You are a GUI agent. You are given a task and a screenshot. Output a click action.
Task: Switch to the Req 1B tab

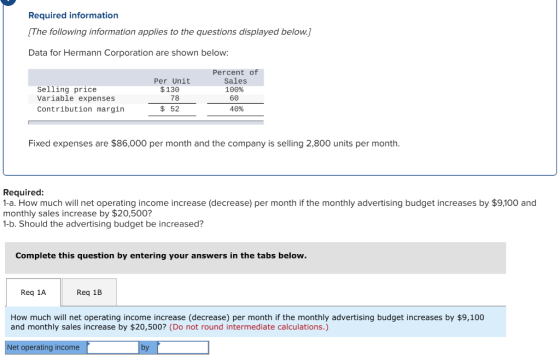89,292
